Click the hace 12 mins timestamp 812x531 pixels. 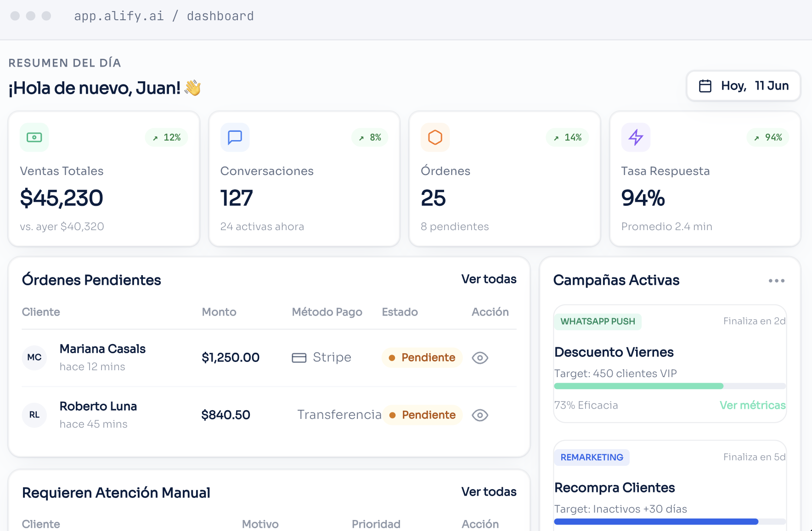coord(92,367)
